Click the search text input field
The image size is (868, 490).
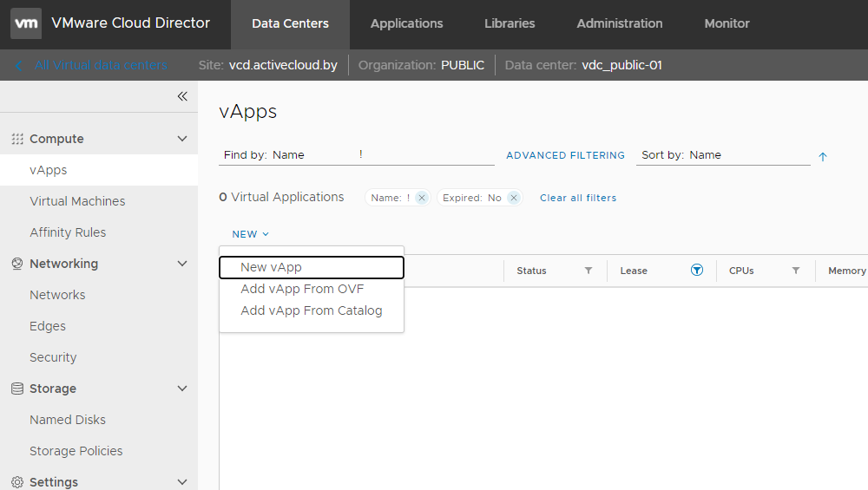click(x=425, y=155)
